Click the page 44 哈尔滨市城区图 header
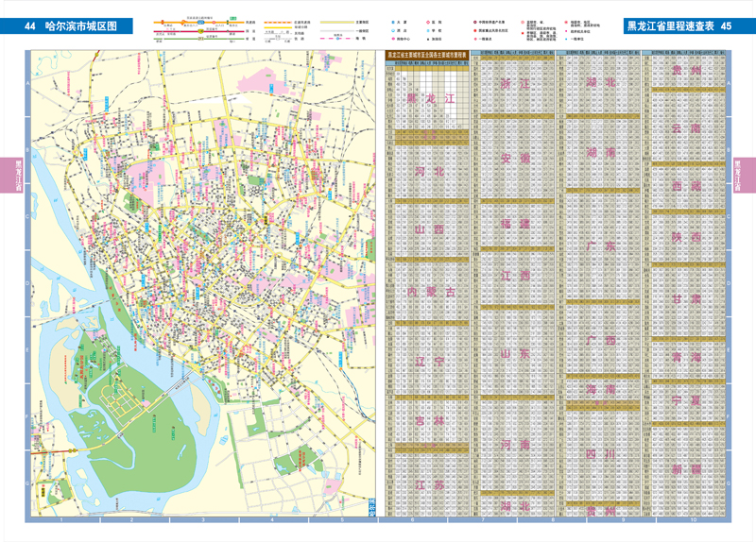This screenshot has width=756, height=542. (66, 26)
